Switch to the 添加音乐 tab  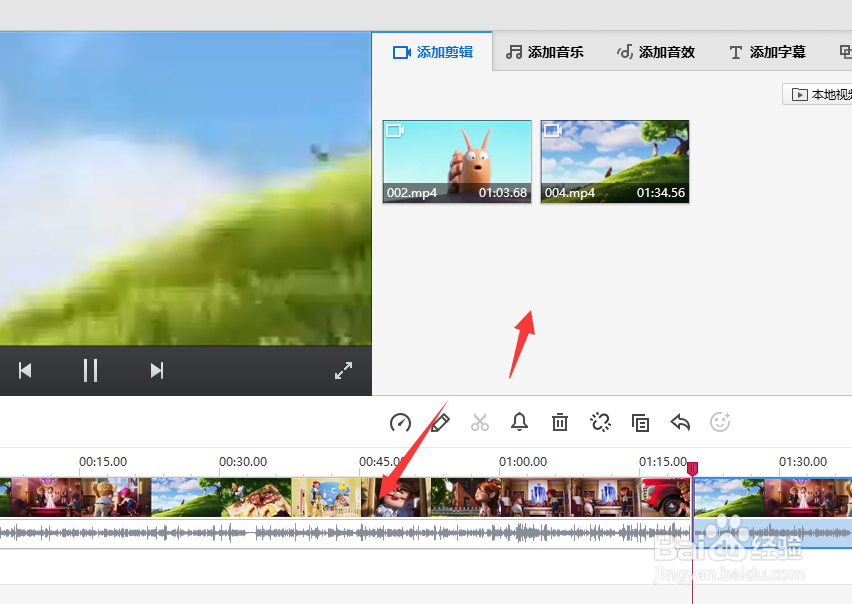click(545, 51)
